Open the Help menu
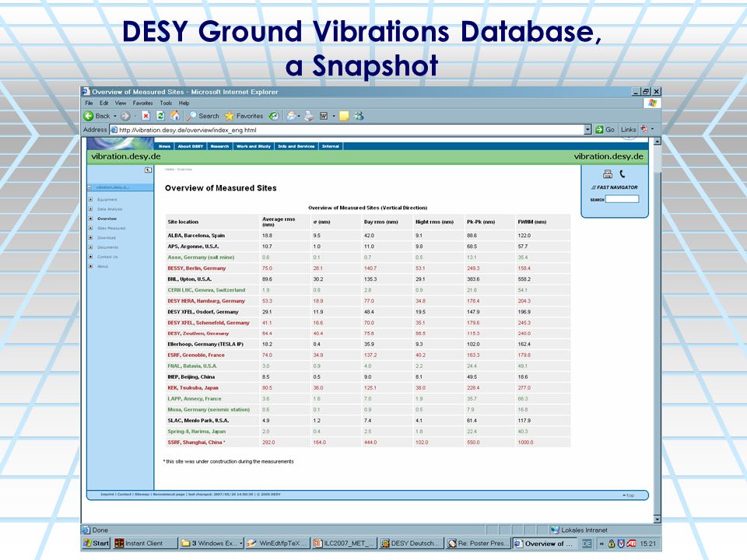The height and width of the screenshot is (560, 747). (x=184, y=103)
